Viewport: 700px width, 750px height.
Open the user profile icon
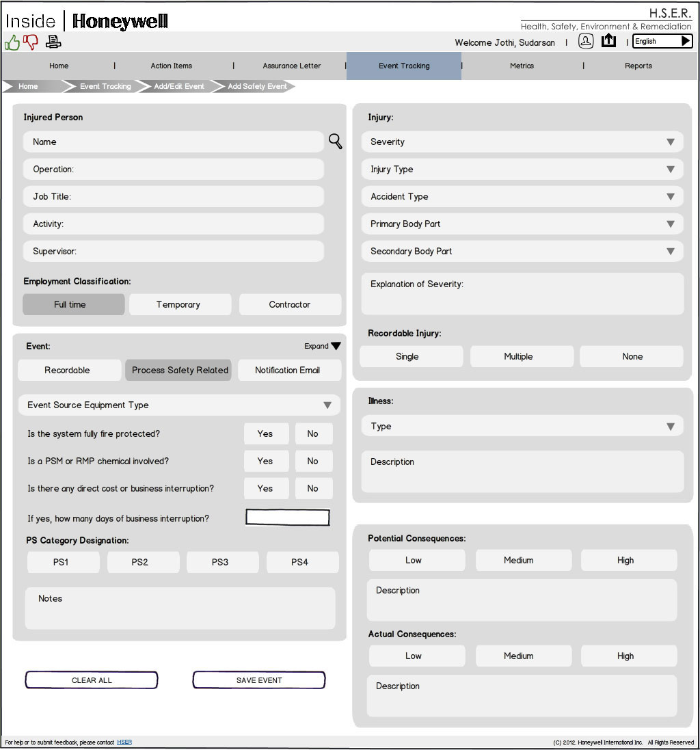[x=586, y=42]
